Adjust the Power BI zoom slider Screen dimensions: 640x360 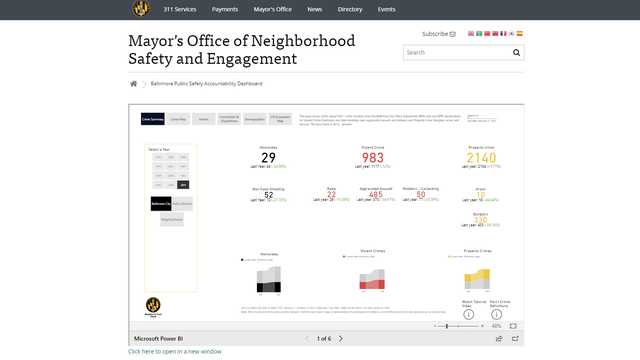[459, 326]
